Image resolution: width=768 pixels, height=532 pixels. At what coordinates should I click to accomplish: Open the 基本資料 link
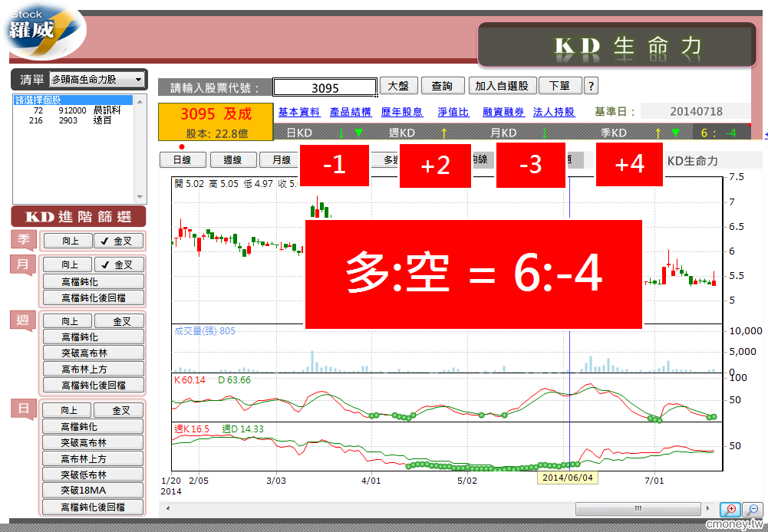pyautogui.click(x=299, y=112)
